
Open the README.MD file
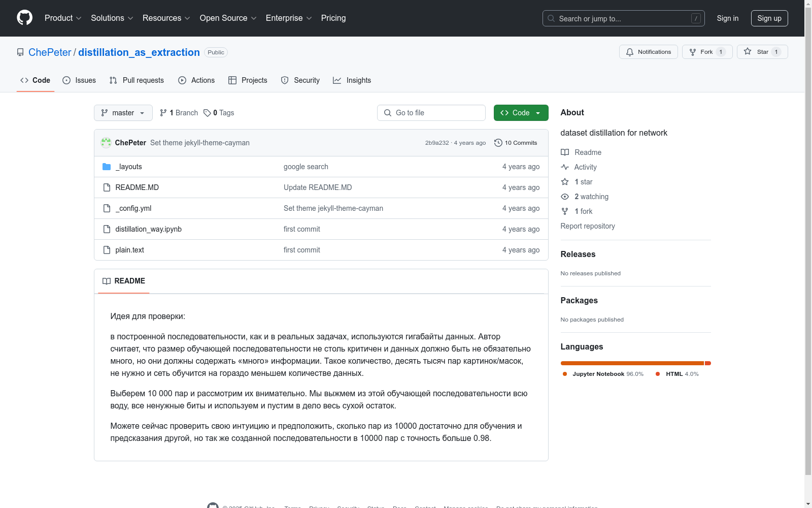137,187
